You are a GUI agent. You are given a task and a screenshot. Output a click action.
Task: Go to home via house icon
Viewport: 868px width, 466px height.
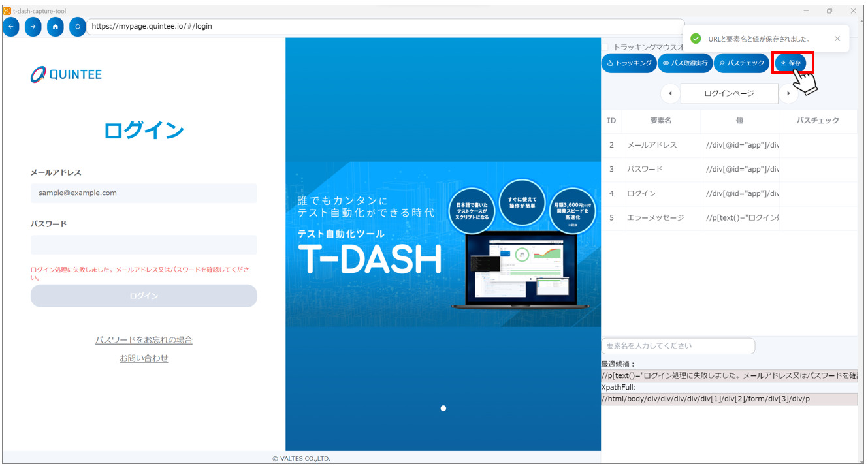(x=56, y=27)
